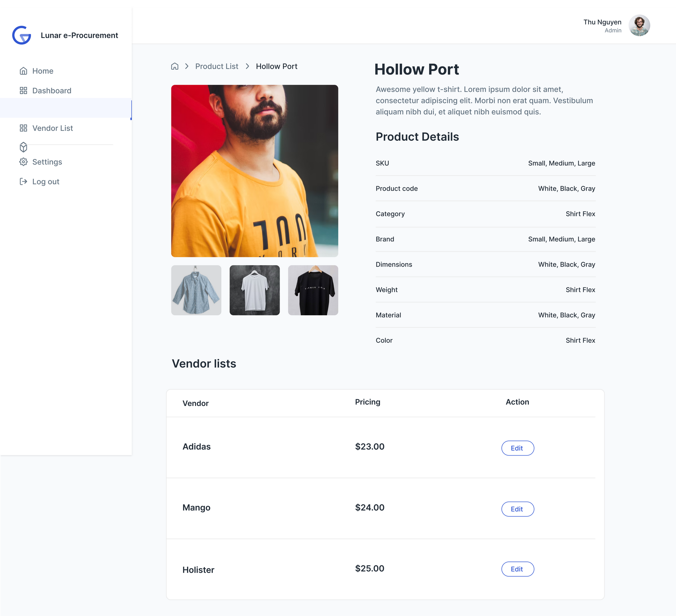The width and height of the screenshot is (676, 616).
Task: Click the breadcrumb home icon
Action: pos(175,66)
